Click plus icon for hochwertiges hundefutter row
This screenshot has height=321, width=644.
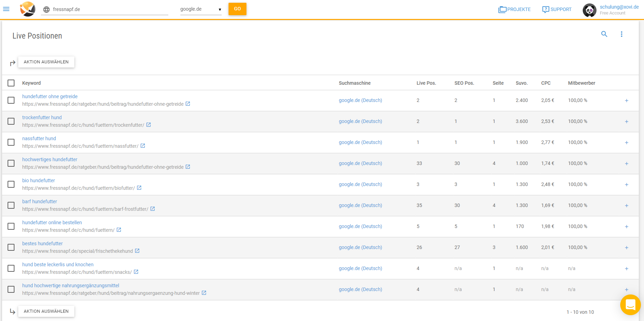pyautogui.click(x=627, y=164)
